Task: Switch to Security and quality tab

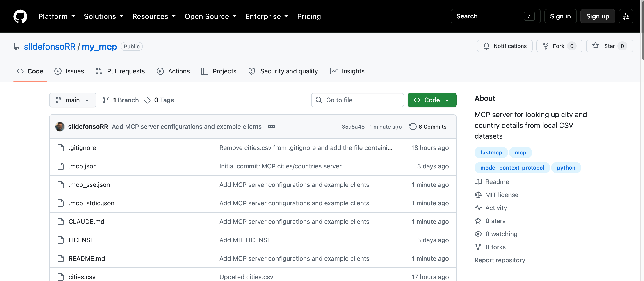Action: click(283, 71)
